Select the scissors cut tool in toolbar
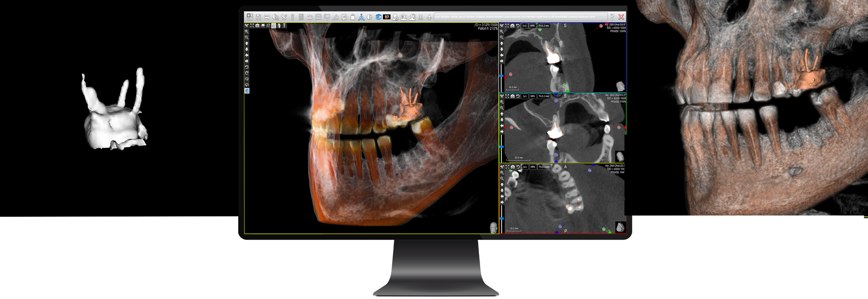This screenshot has height=299, width=868. pyautogui.click(x=420, y=17)
